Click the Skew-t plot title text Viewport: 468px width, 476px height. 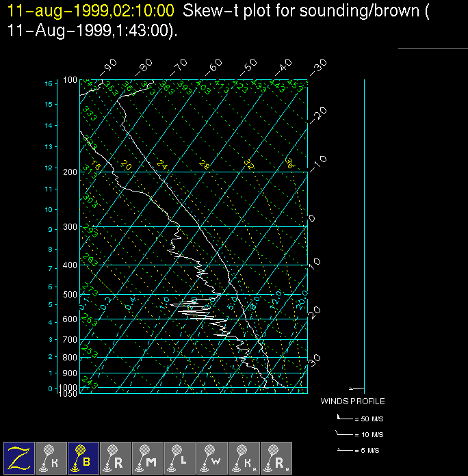pos(301,11)
